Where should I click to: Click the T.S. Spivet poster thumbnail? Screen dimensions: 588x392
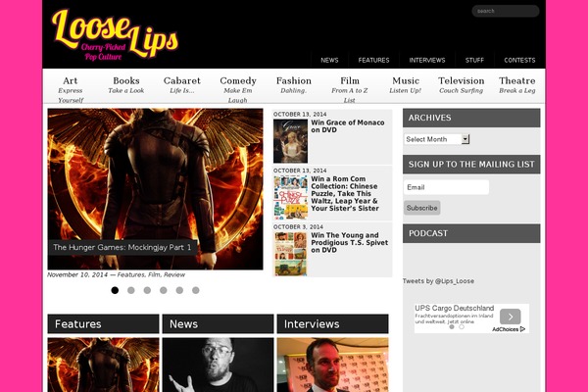(290, 254)
